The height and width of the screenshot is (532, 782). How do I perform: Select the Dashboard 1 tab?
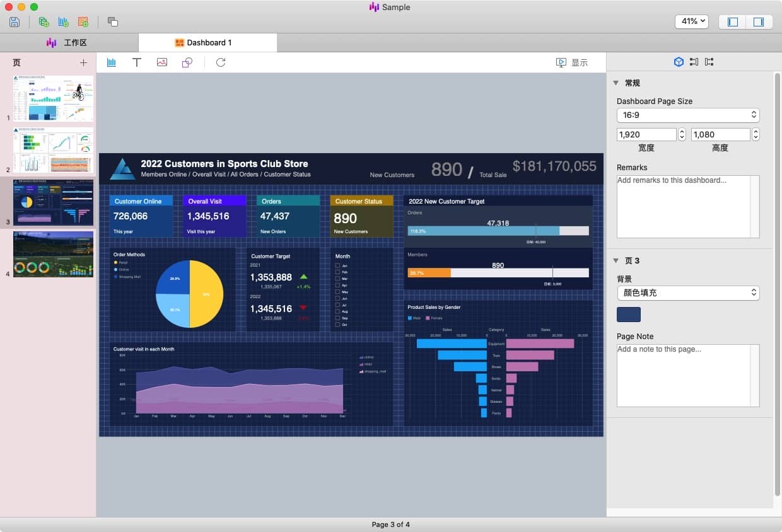coord(207,43)
